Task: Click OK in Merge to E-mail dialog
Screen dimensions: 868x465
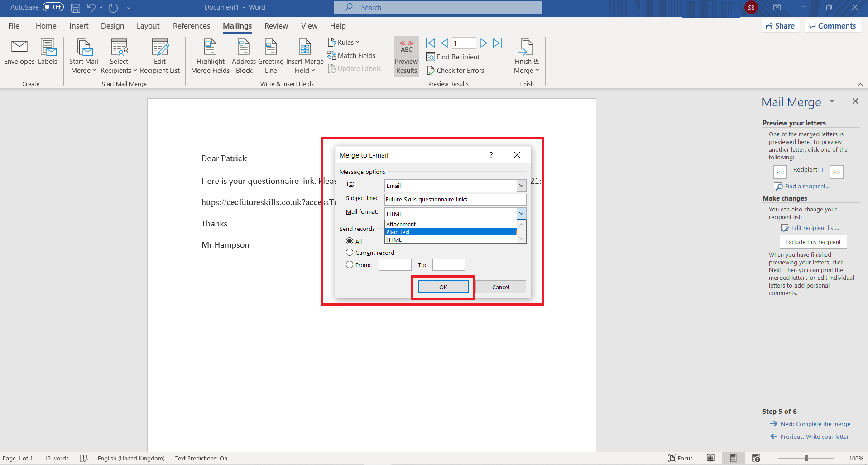Action: 443,287
